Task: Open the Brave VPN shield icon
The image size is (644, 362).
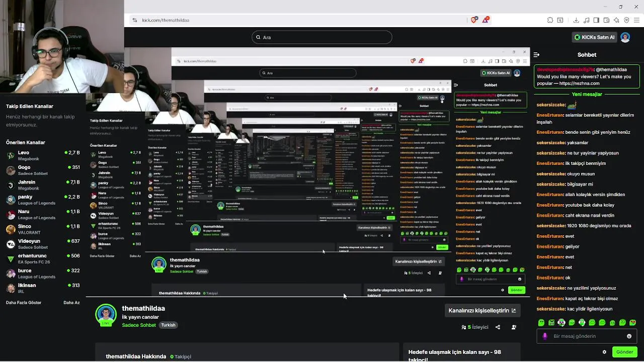Action: coord(626,20)
